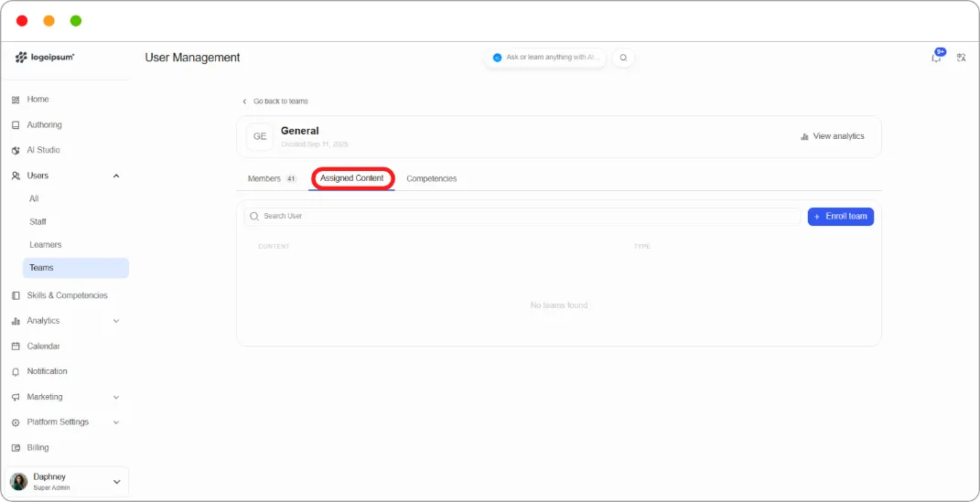Switch to the Competencies tab
980x502 pixels.
(431, 178)
